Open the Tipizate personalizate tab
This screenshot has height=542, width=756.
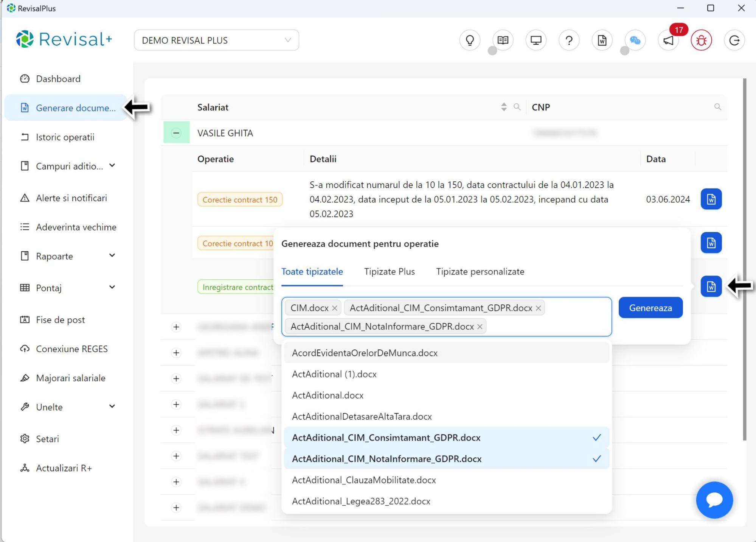click(x=480, y=271)
